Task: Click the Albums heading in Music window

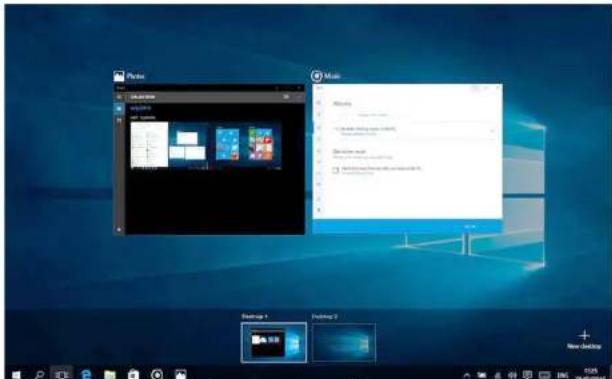Action: coord(342,103)
